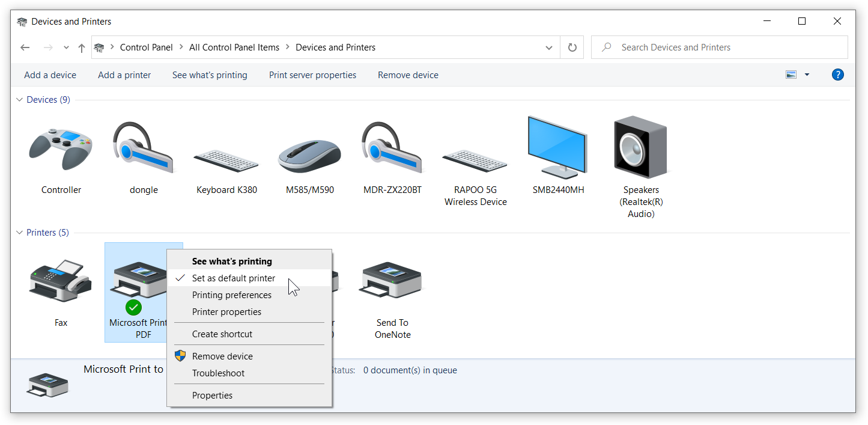Viewport: 868px width, 425px height.
Task: Click the change view layout icon
Action: point(791,75)
